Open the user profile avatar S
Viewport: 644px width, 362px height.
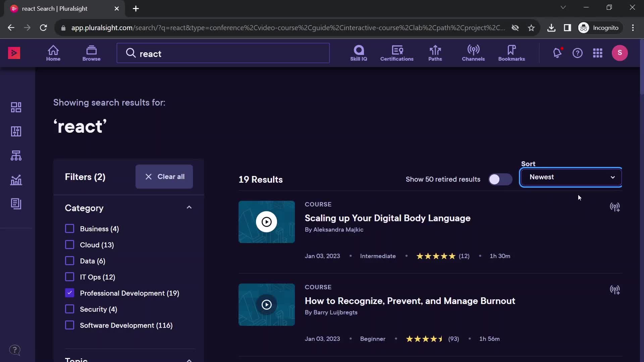click(620, 53)
